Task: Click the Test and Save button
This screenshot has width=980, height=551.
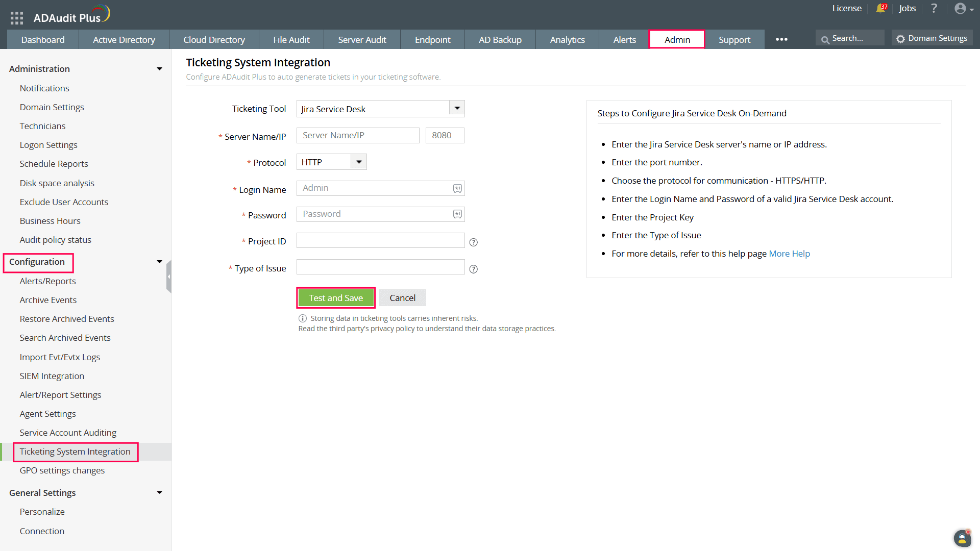Action: [336, 298]
